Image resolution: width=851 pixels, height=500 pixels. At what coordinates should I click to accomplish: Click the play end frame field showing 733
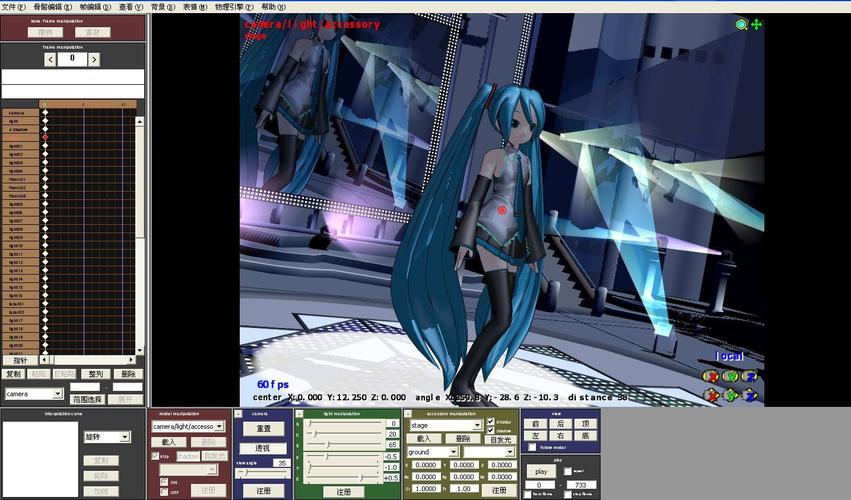click(x=581, y=485)
